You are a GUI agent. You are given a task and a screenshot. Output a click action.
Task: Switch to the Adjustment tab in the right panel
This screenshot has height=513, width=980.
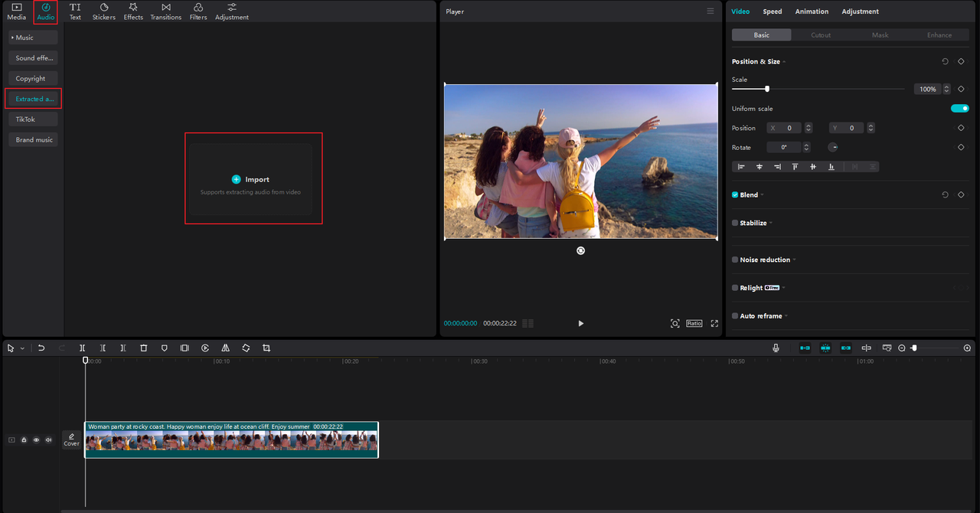coord(860,11)
